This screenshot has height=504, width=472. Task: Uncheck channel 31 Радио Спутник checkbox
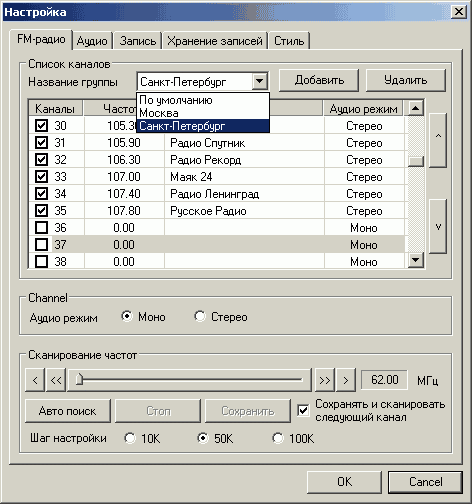41,143
